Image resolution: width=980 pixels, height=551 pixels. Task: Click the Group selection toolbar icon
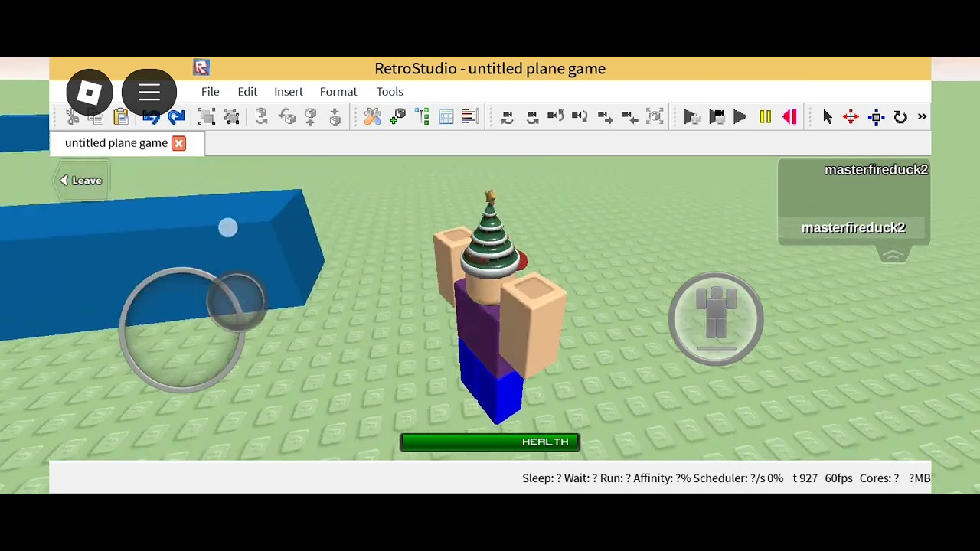pos(207,117)
